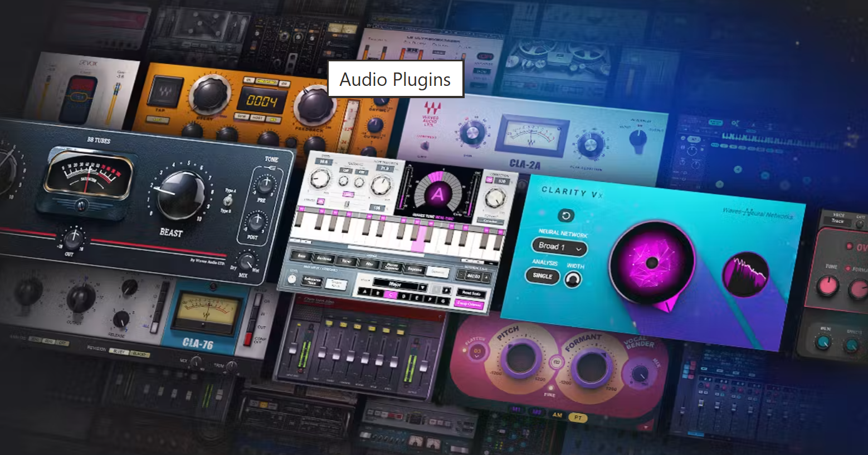This screenshot has width=868, height=455.
Task: Click the Audio Plugins label
Action: [x=395, y=79]
